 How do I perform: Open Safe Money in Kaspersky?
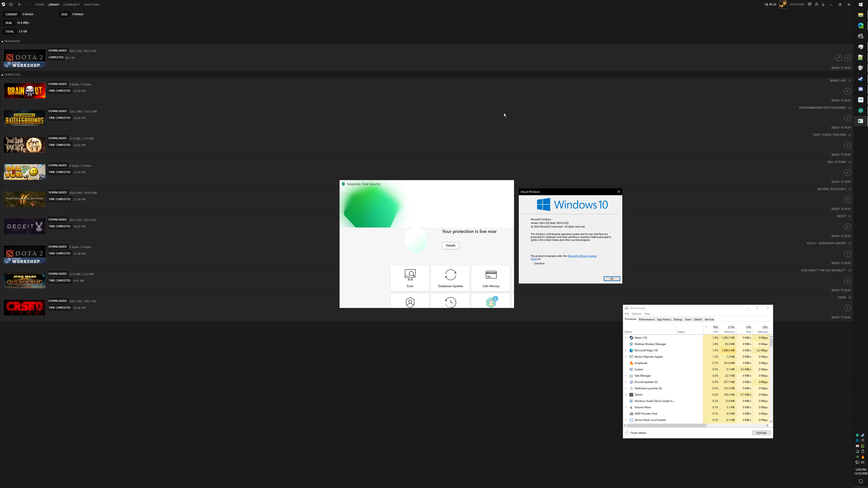click(x=491, y=278)
